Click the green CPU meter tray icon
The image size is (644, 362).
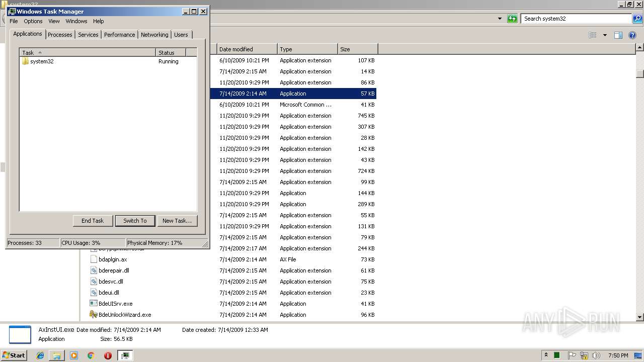pyautogui.click(x=557, y=355)
